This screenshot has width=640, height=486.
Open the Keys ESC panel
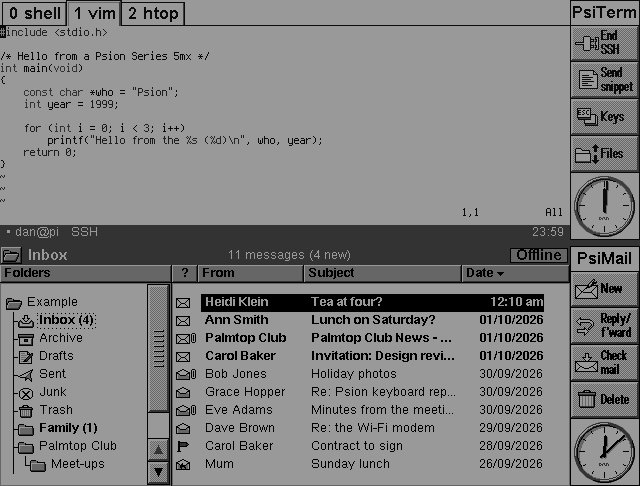(x=604, y=117)
